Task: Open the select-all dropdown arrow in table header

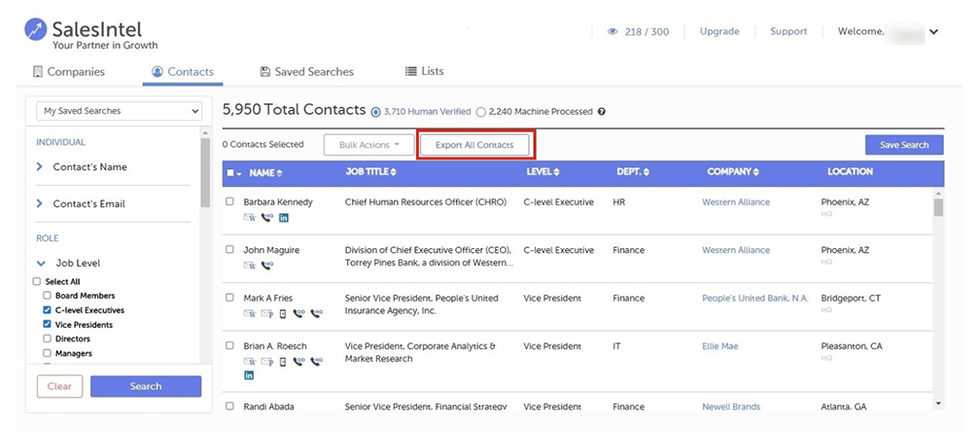Action: pyautogui.click(x=239, y=173)
